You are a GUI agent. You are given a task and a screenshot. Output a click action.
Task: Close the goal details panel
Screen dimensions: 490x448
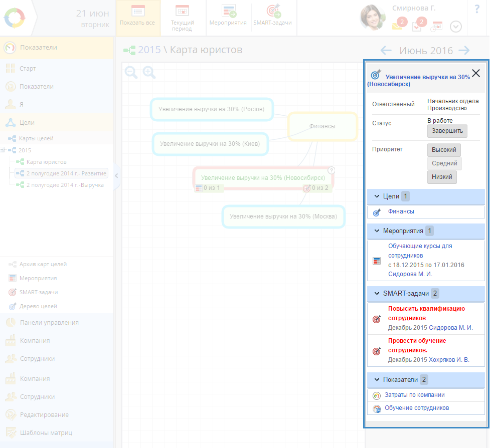pyautogui.click(x=476, y=73)
